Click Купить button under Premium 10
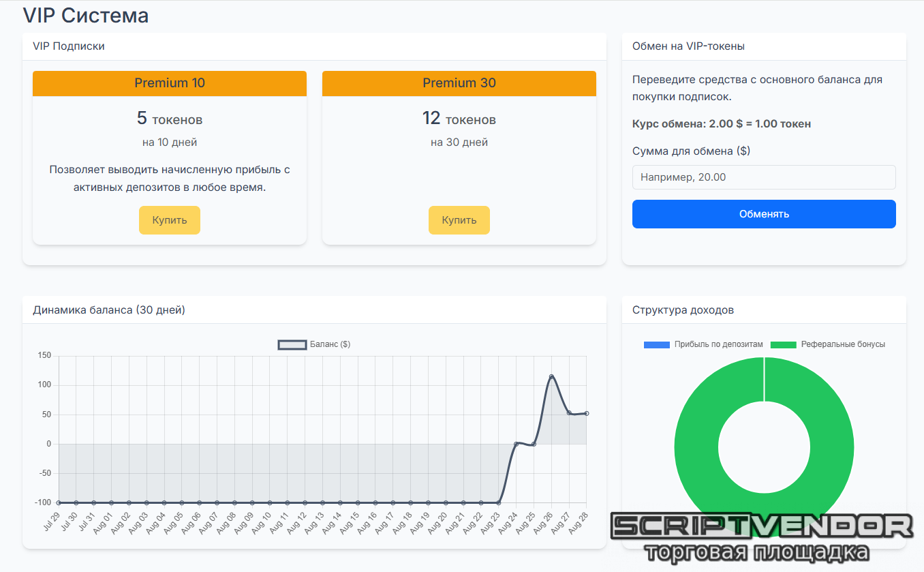Image resolution: width=924 pixels, height=572 pixels. tap(169, 220)
